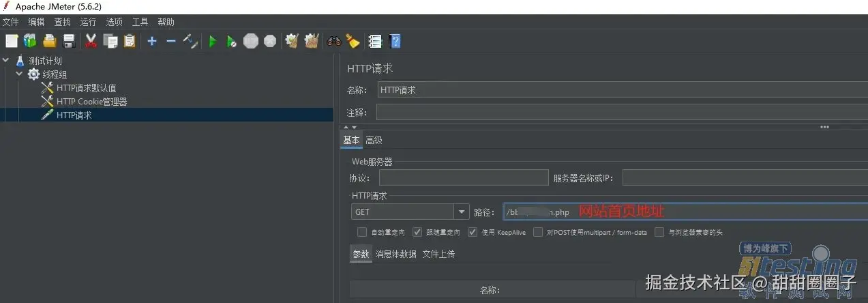
Task: Click the Test Plan flask icon in tree
Action: [x=20, y=61]
